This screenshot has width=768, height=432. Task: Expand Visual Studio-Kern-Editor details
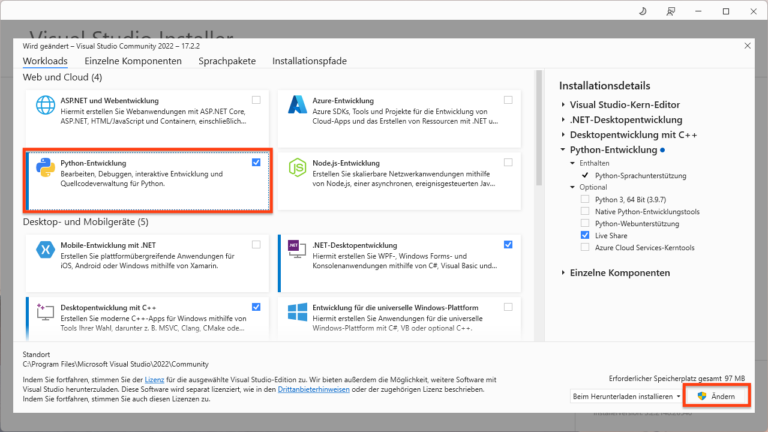point(563,104)
